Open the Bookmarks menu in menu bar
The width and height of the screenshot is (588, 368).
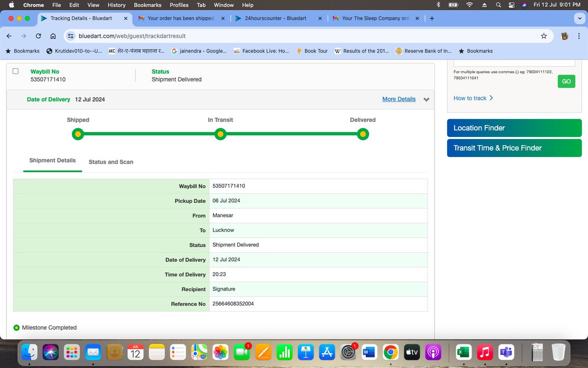pos(147,5)
